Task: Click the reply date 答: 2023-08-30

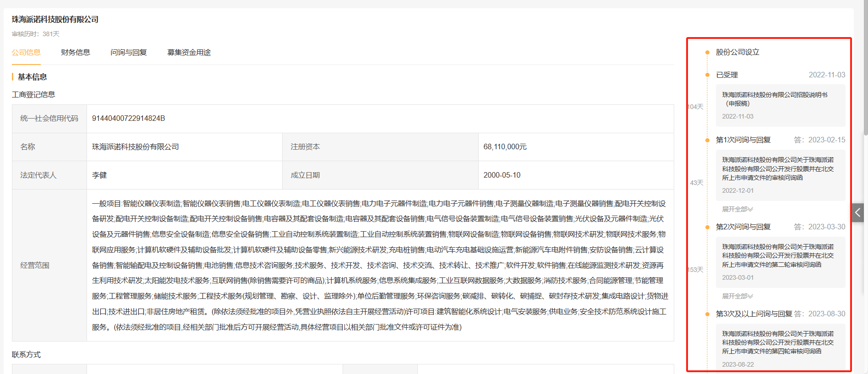Action: pyautogui.click(x=819, y=314)
